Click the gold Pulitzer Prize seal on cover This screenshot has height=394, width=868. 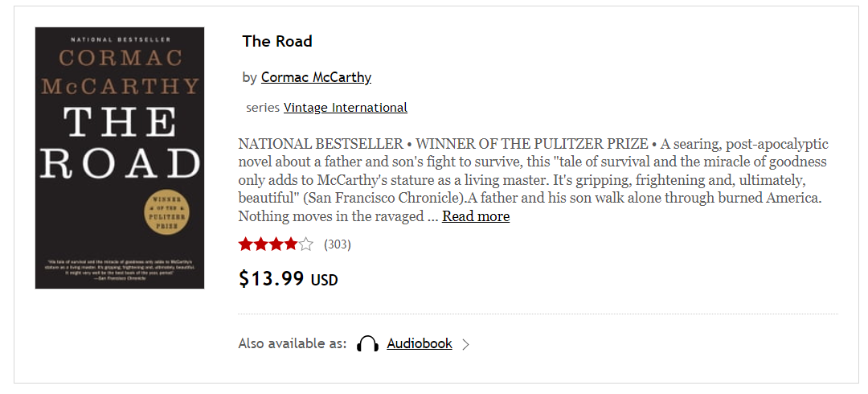[167, 213]
